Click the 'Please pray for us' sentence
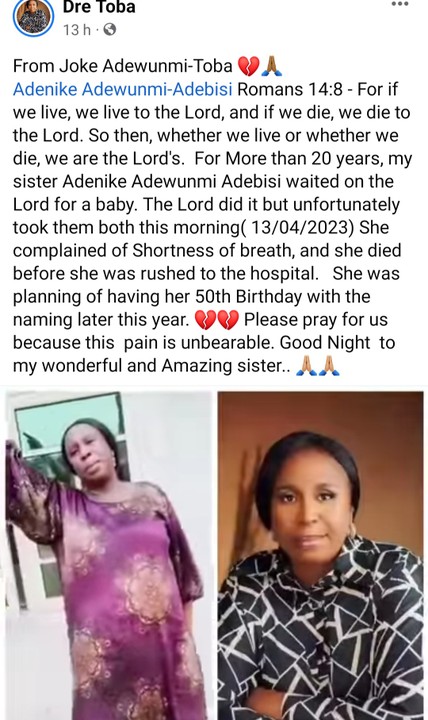Viewport: 428px width, 720px height. pos(316,320)
